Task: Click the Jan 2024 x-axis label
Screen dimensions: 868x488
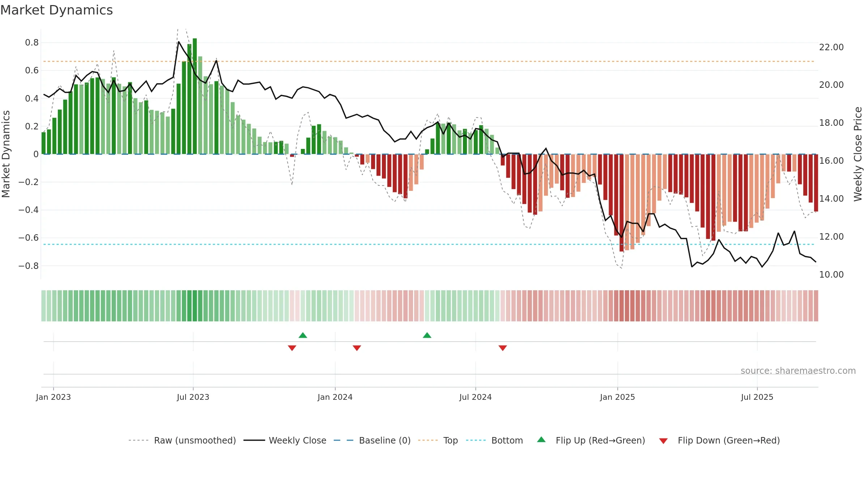Action: (x=335, y=397)
